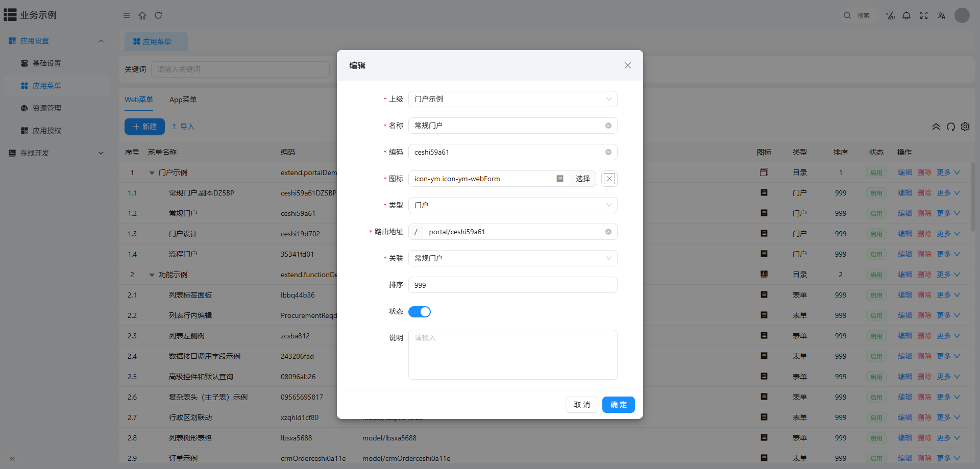Open 更多 dropdown in the 门户示例 row
Image resolution: width=980 pixels, height=469 pixels.
coord(948,172)
